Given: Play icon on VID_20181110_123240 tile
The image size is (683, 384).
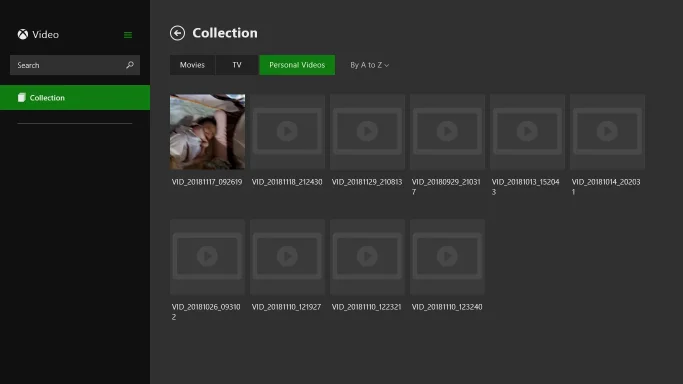Looking at the screenshot, I should pos(447,256).
